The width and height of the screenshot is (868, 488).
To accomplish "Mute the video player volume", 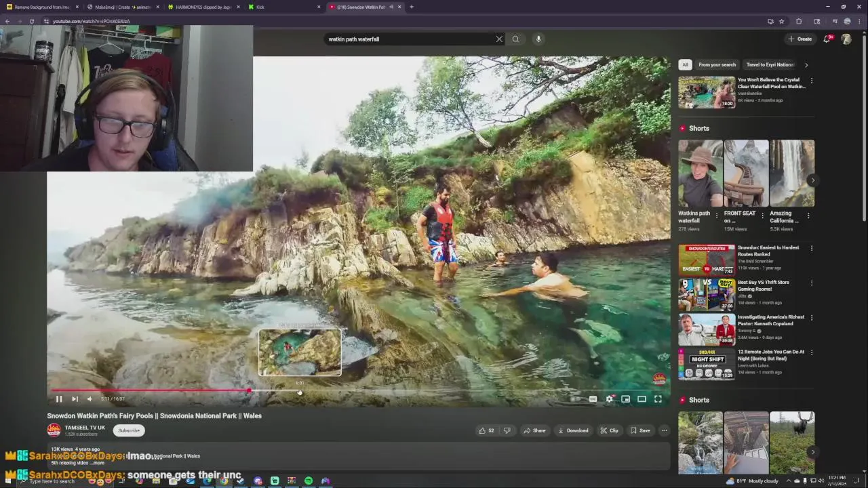I will click(90, 399).
